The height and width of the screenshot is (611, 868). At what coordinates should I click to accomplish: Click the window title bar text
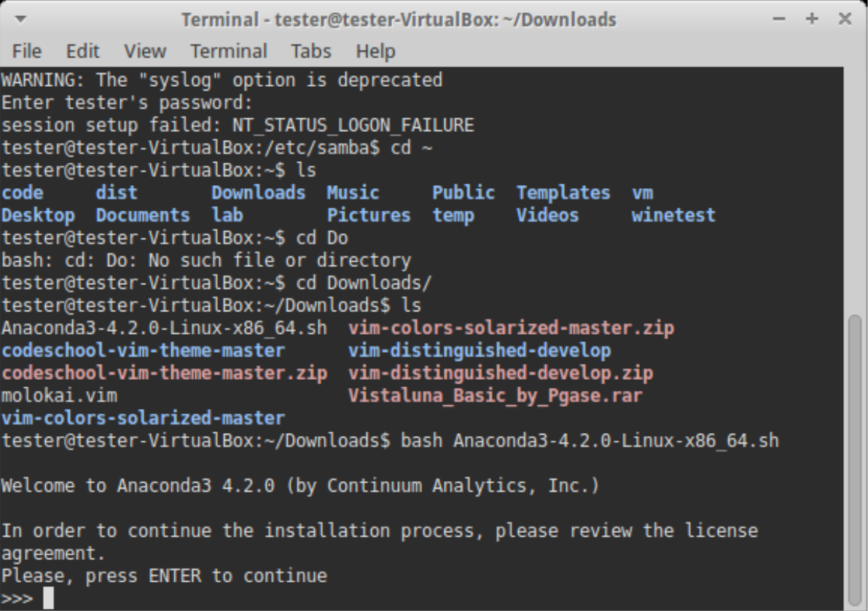point(399,20)
